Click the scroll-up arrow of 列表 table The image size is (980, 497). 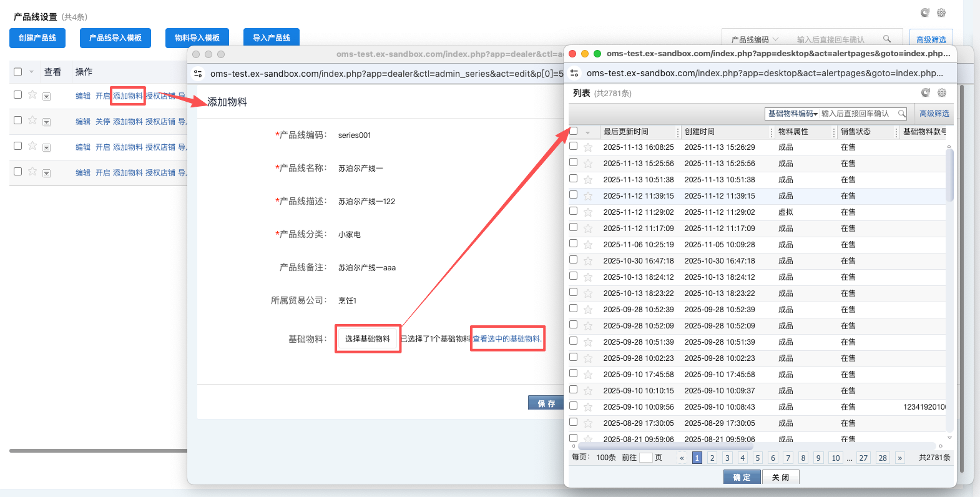pos(949,147)
